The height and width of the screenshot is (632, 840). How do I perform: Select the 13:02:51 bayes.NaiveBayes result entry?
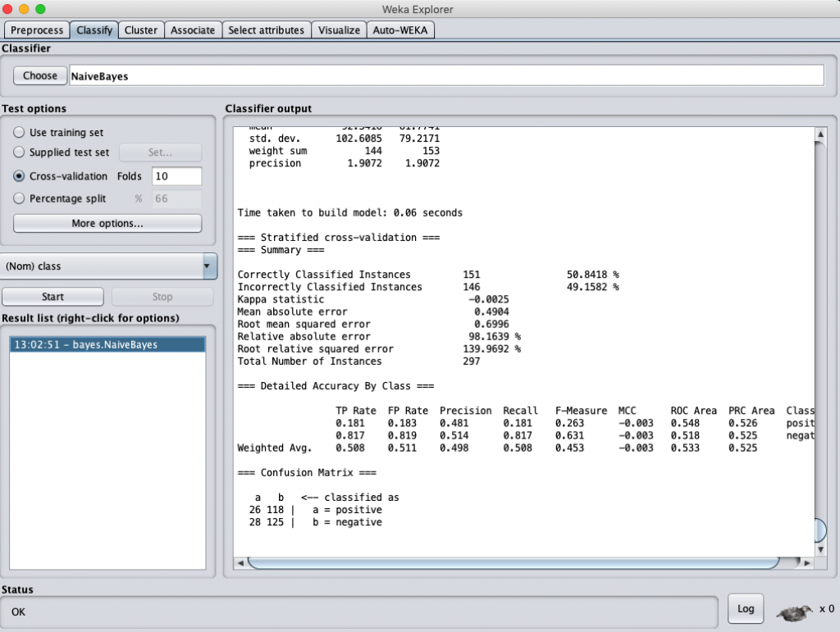point(107,344)
